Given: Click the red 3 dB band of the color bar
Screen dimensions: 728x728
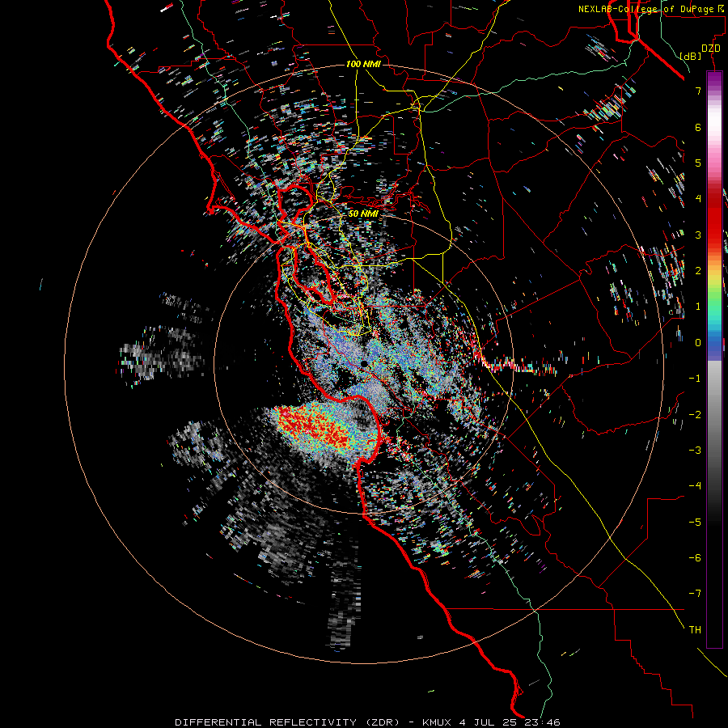Looking at the screenshot, I should pos(714,235).
